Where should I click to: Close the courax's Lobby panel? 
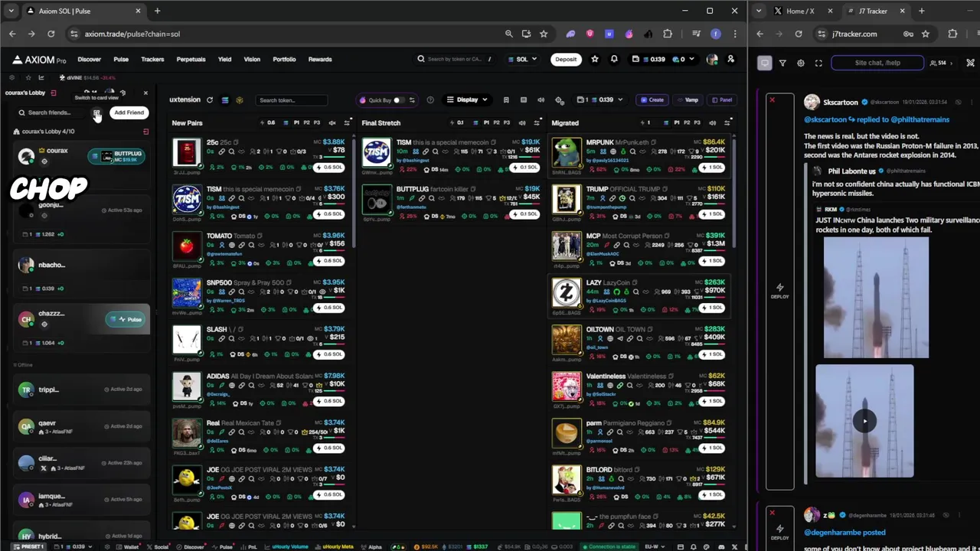click(x=145, y=93)
